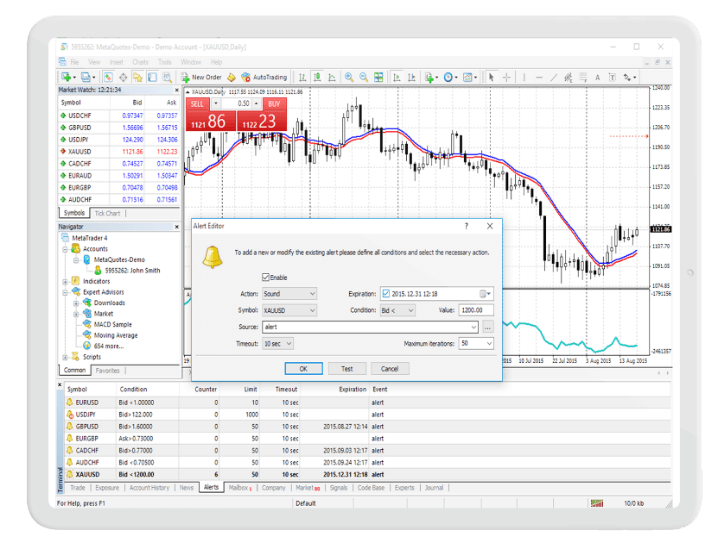
Task: Open the Action dropdown showing Sound
Action: click(x=290, y=294)
